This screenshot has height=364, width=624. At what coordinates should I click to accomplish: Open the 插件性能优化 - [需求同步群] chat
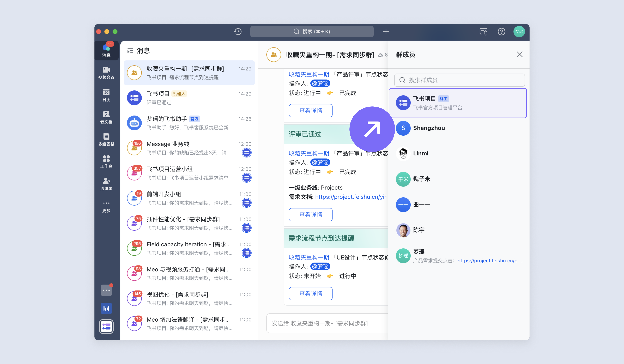coord(189,223)
